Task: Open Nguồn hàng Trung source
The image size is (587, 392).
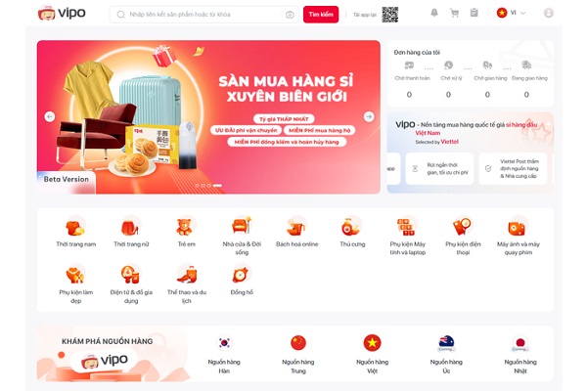Action: pyautogui.click(x=298, y=354)
